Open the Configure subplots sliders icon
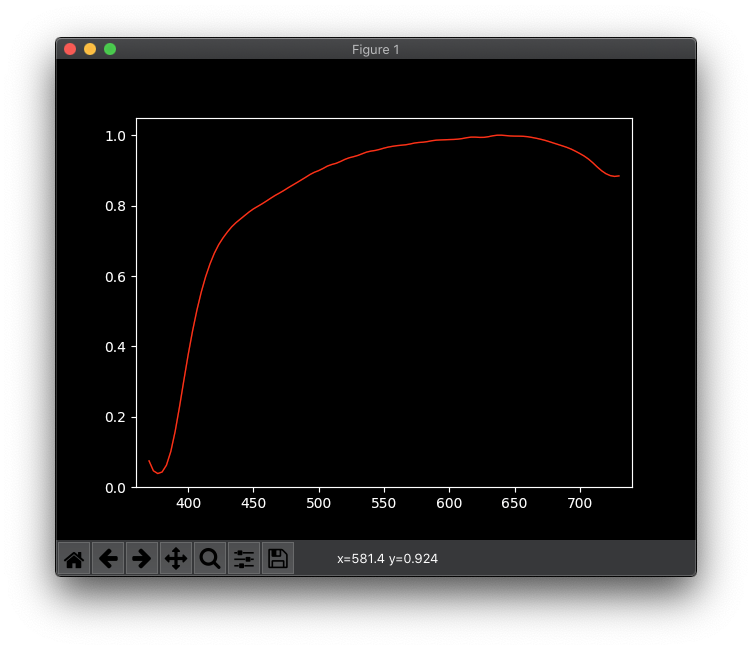 (244, 559)
